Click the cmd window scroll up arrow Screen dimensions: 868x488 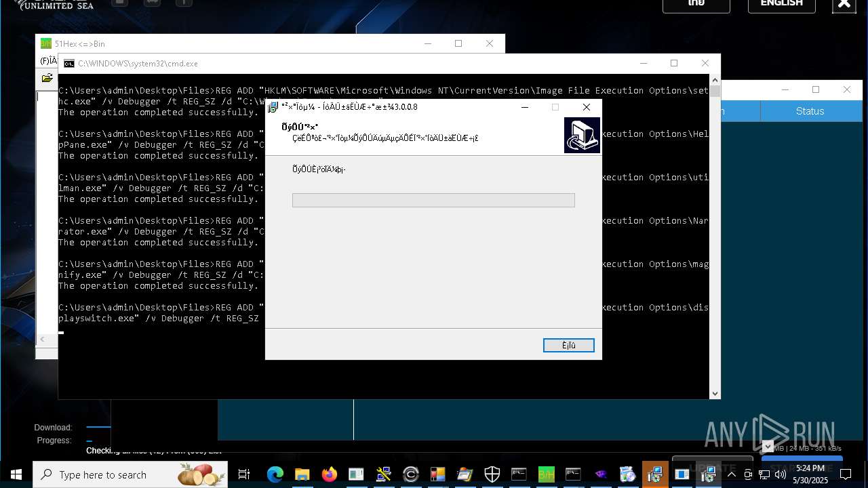(715, 80)
